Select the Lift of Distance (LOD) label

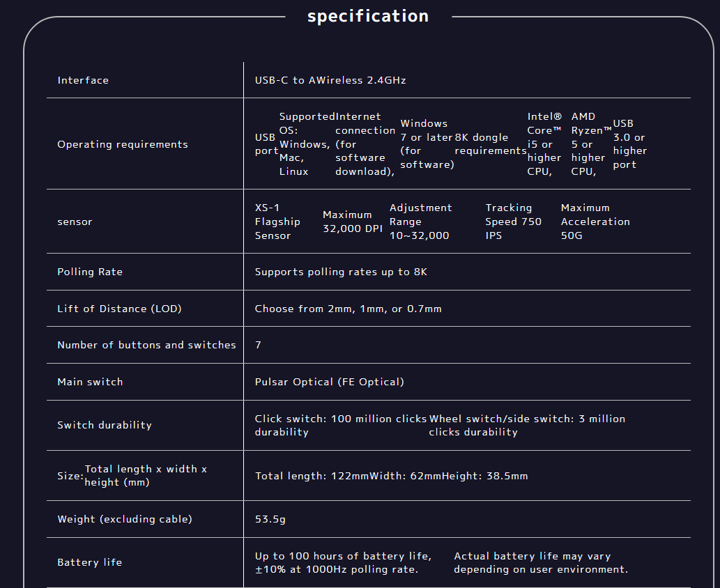[119, 309]
